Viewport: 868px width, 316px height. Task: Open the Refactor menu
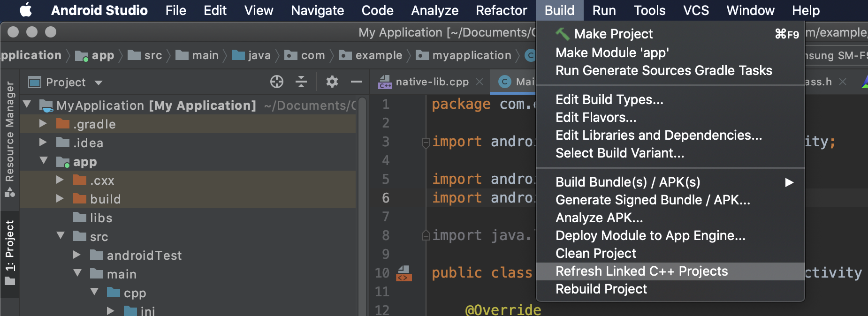(x=501, y=10)
